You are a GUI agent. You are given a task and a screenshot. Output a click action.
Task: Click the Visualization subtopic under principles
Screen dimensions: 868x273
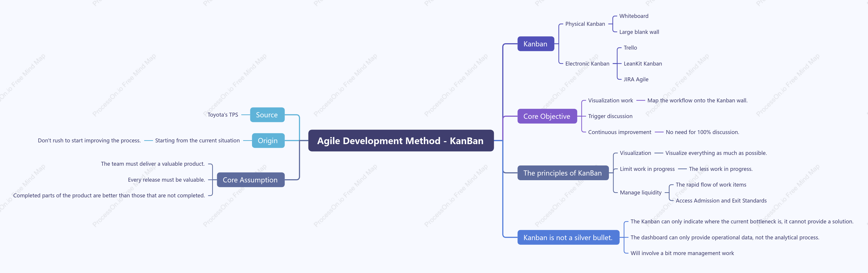click(x=635, y=153)
